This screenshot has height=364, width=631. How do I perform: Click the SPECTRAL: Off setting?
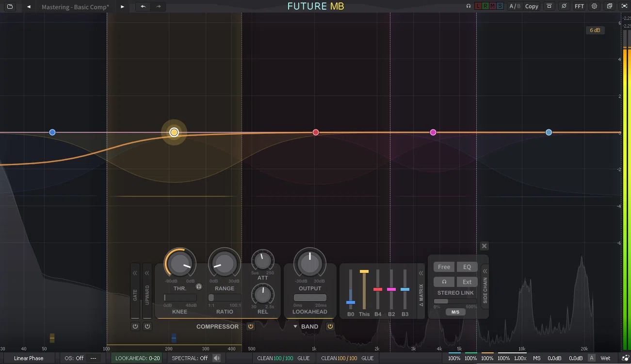click(x=190, y=358)
